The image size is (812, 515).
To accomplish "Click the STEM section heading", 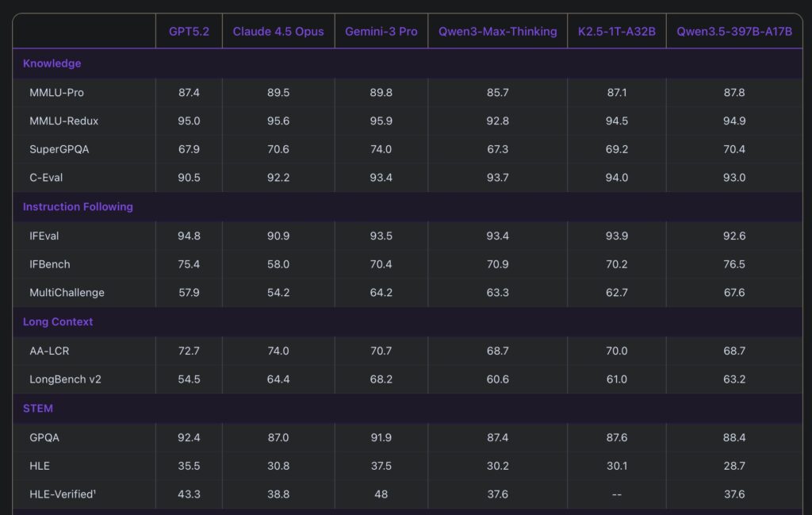I will click(x=38, y=409).
